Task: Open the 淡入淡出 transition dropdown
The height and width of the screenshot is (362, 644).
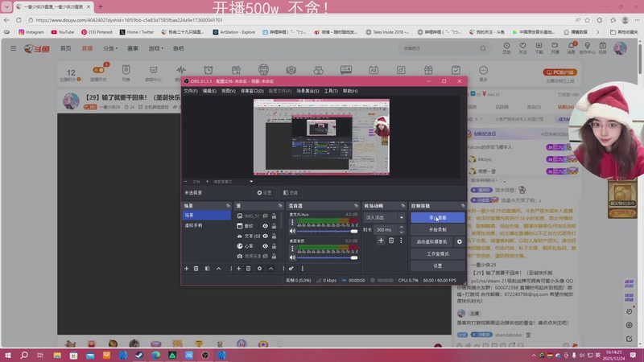Action: click(384, 217)
